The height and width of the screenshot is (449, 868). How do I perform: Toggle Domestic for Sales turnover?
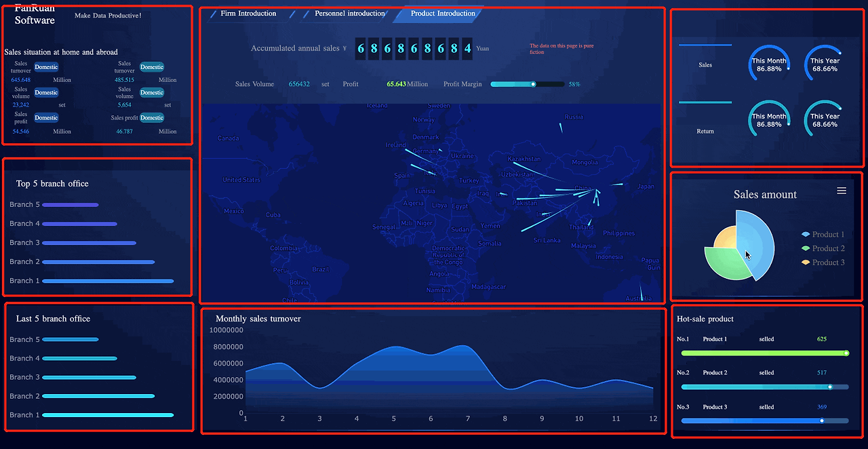click(x=46, y=66)
